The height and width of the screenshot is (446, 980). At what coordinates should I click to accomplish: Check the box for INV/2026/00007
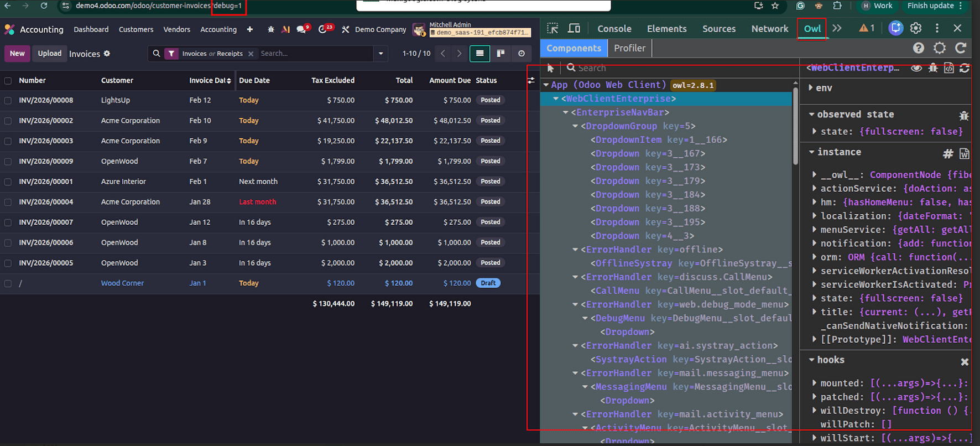pyautogui.click(x=8, y=222)
